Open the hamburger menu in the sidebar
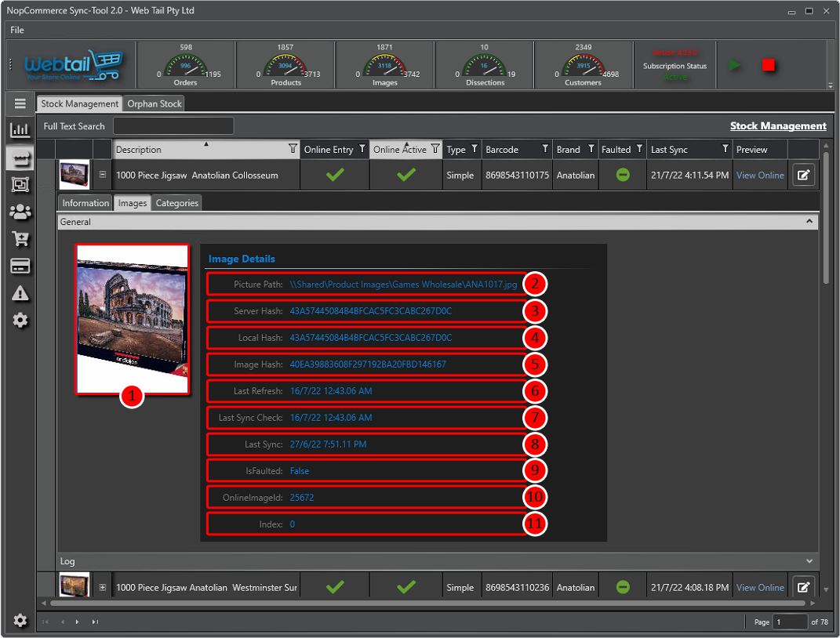 [20, 103]
